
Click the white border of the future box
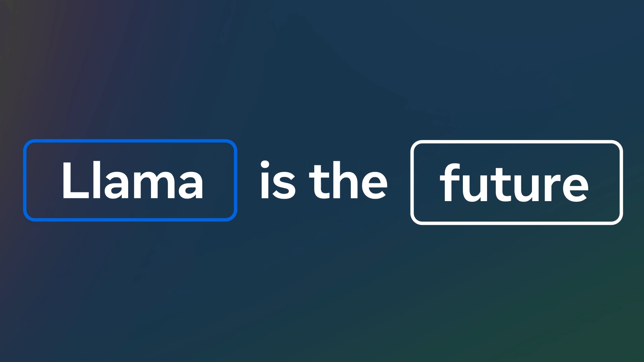[517, 142]
